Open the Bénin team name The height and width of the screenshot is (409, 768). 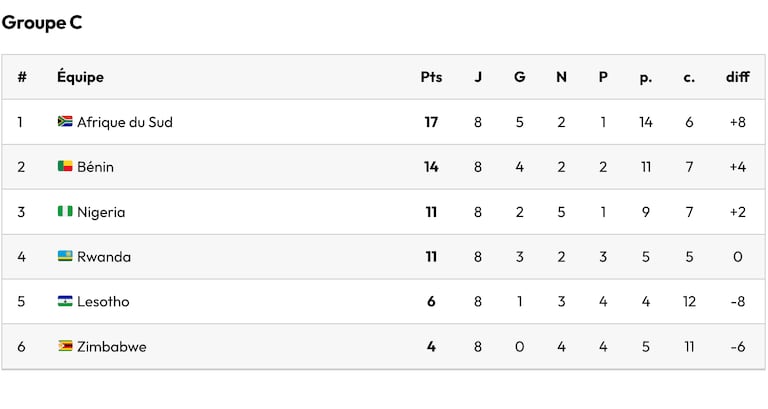tap(96, 167)
